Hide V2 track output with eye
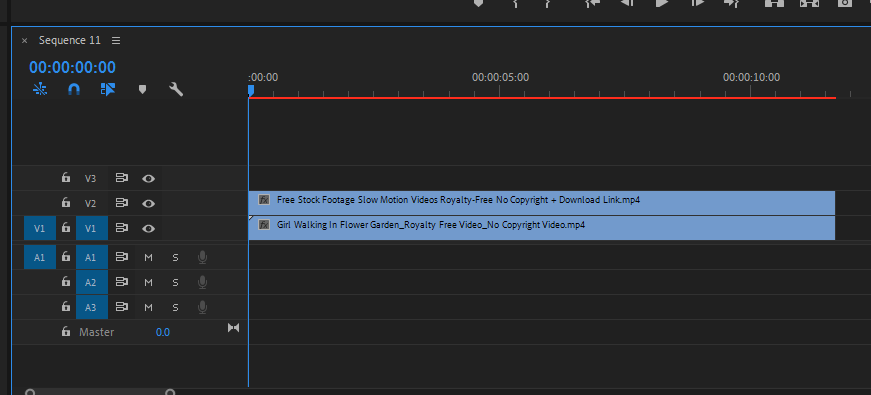The image size is (871, 395). [148, 203]
